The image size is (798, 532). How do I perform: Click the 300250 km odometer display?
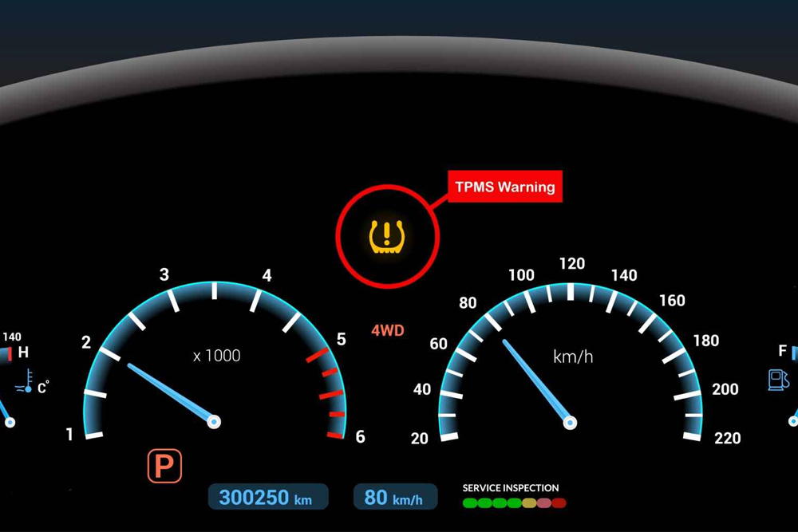tap(267, 498)
